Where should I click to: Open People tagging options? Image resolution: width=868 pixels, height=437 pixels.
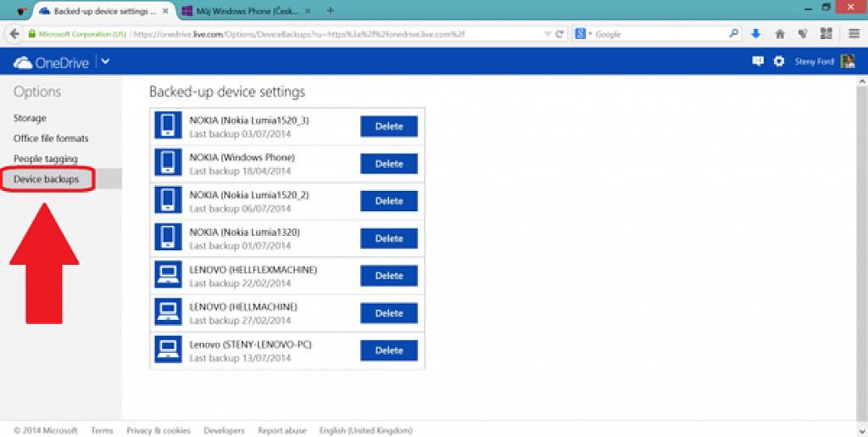tap(46, 159)
